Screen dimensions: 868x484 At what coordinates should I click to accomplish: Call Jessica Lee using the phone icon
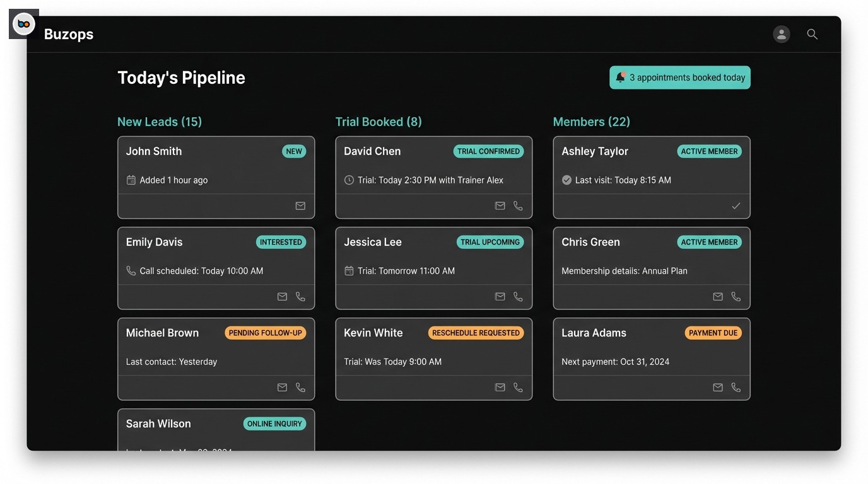pyautogui.click(x=518, y=296)
